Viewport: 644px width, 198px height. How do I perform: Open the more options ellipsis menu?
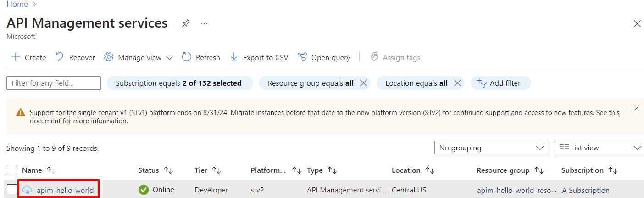[205, 23]
